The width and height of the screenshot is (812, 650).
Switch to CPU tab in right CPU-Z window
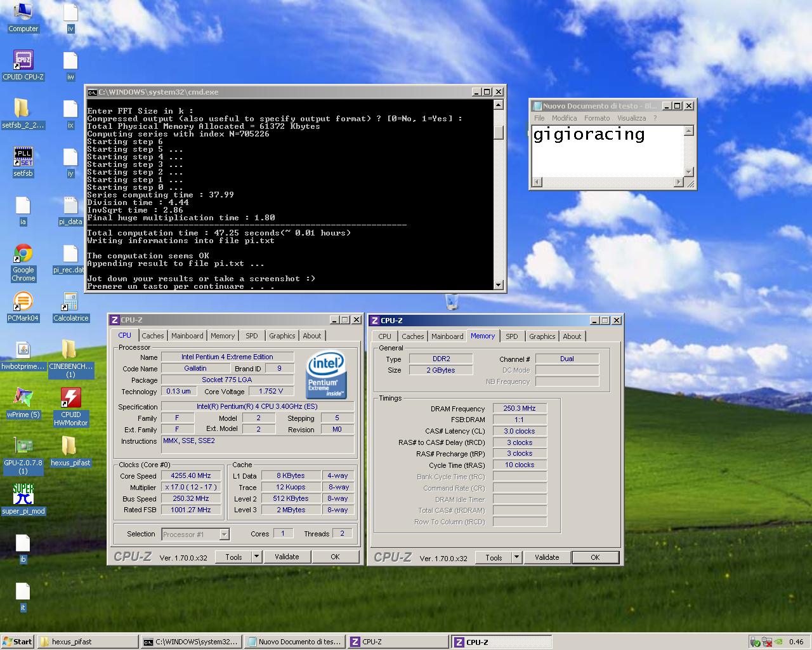click(x=385, y=336)
